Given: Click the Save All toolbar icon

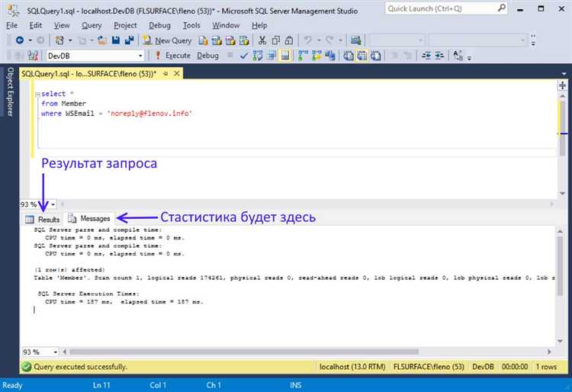Looking at the screenshot, I should [x=131, y=40].
